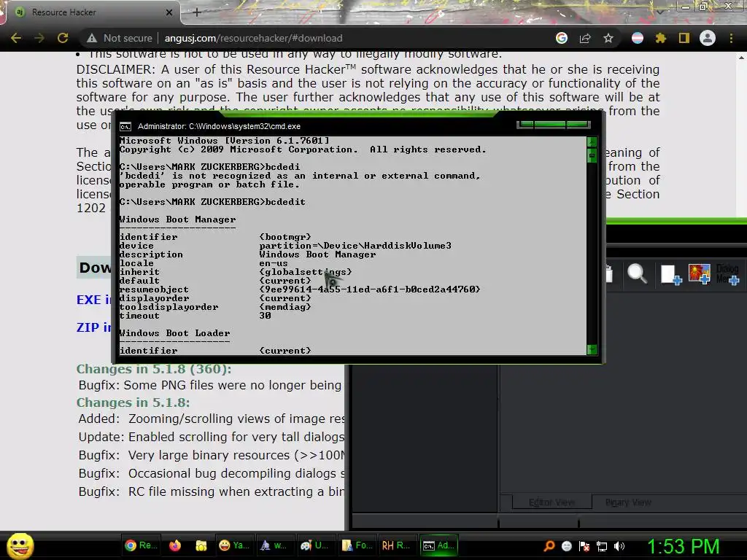
Task: Go forward in Chrome
Action: pos(39,38)
